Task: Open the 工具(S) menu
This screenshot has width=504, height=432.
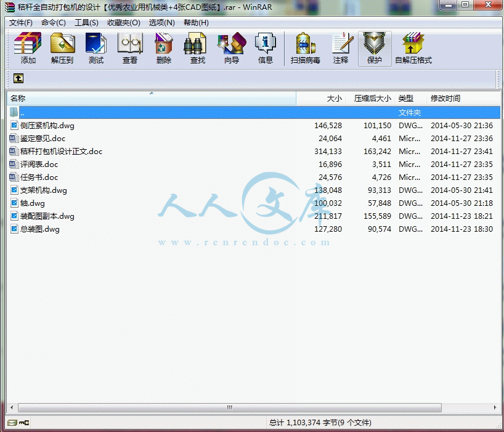Action: 86,23
